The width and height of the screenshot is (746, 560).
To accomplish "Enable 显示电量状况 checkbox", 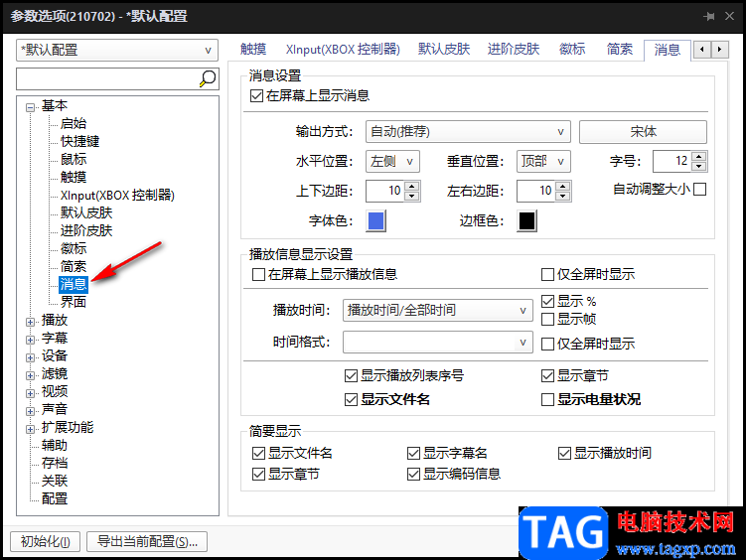I will pos(547,399).
